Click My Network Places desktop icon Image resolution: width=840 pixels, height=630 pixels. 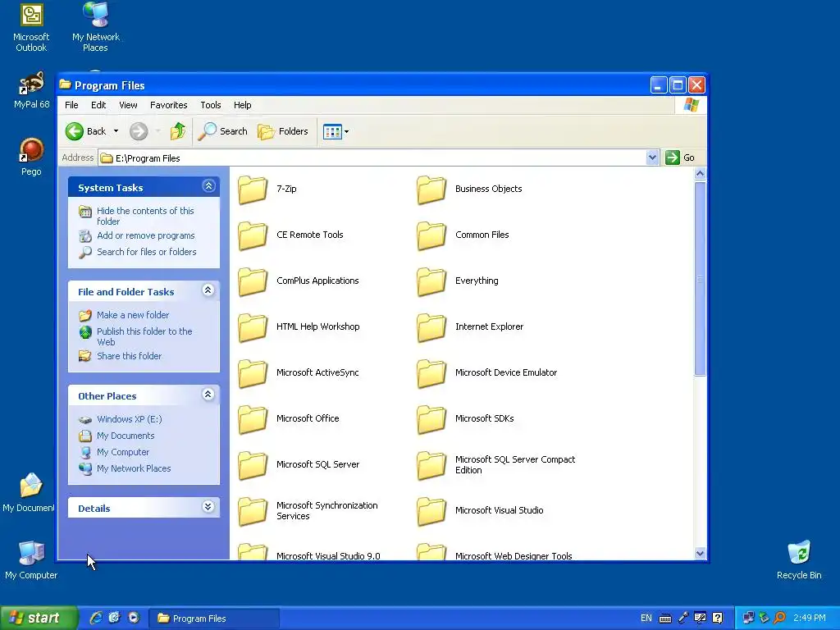[x=96, y=28]
